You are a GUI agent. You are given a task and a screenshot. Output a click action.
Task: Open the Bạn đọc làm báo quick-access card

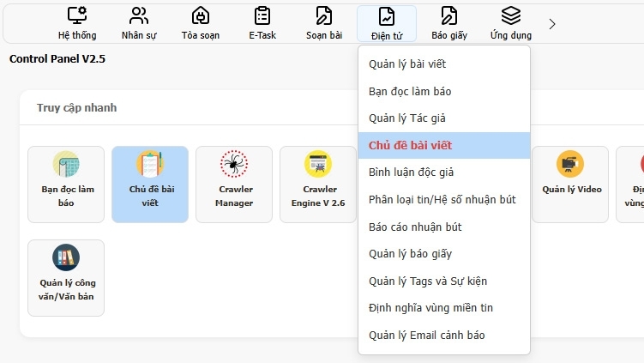tap(66, 185)
